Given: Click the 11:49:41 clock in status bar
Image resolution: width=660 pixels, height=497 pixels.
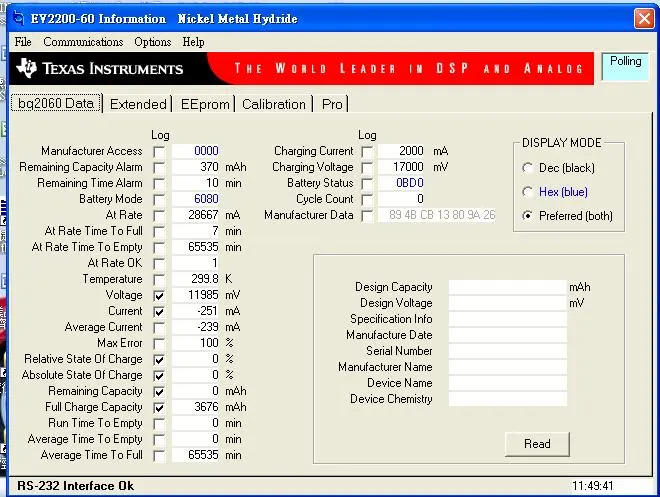Looking at the screenshot, I should coord(592,486).
